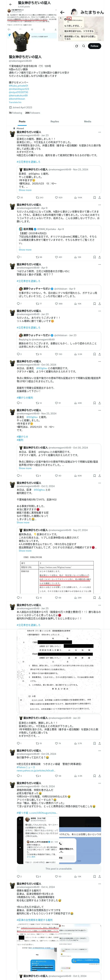Screen dimensions: 110x980
Task: Switch to the Media tab
Action: pos(88,121)
